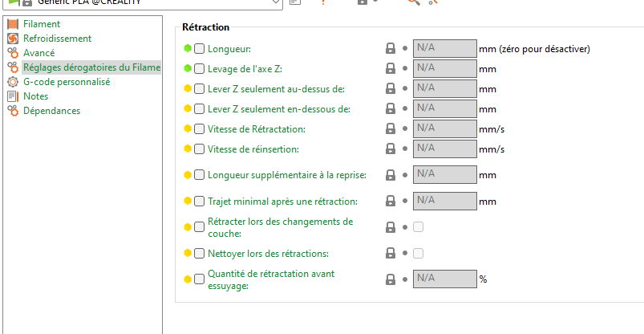Click the Levage de l'axe Z label link
This screenshot has height=334, width=644.
245,68
